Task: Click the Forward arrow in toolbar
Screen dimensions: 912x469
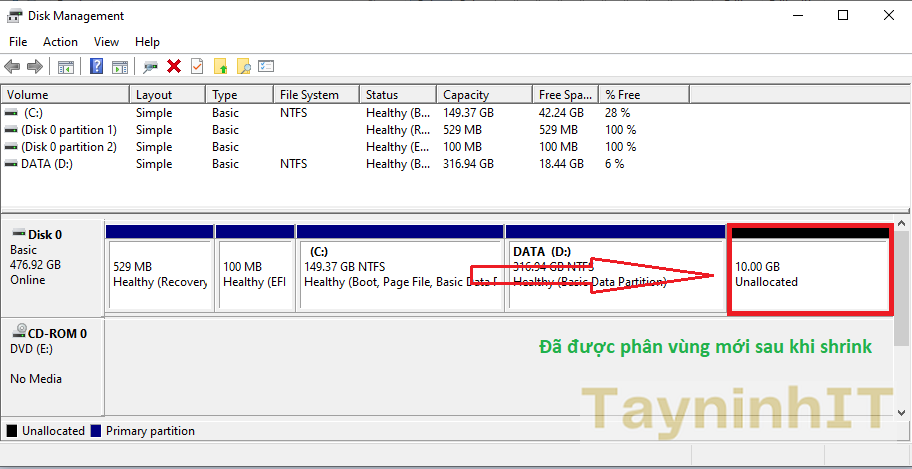Action: pos(35,67)
